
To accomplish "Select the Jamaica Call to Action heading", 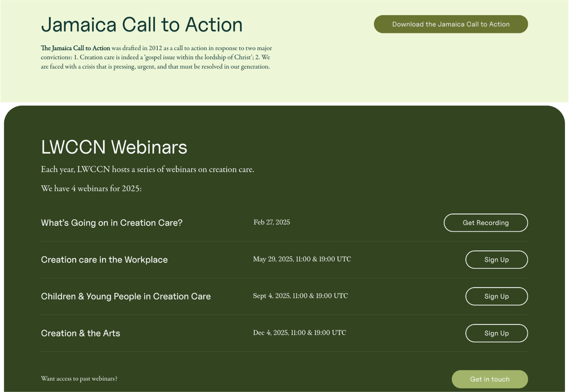I will [142, 25].
